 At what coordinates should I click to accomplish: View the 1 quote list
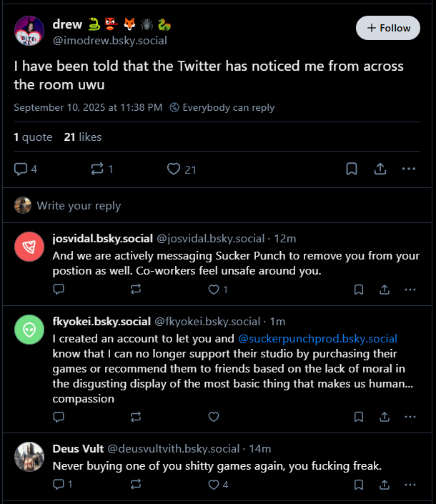coord(33,137)
